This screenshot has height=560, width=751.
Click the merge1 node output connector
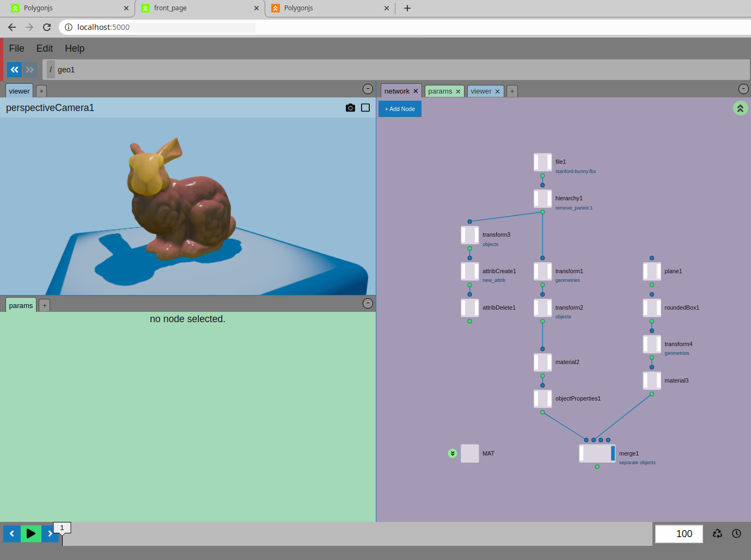[597, 467]
